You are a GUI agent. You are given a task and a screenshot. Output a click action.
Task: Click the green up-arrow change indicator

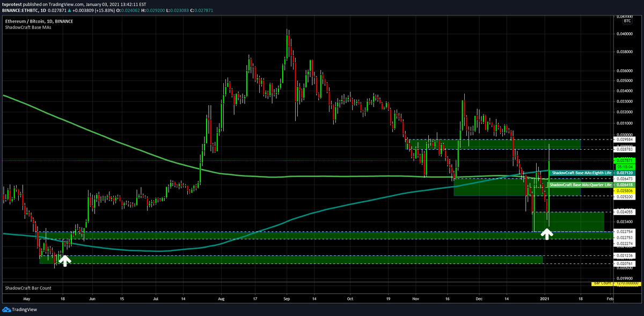coord(69,9)
